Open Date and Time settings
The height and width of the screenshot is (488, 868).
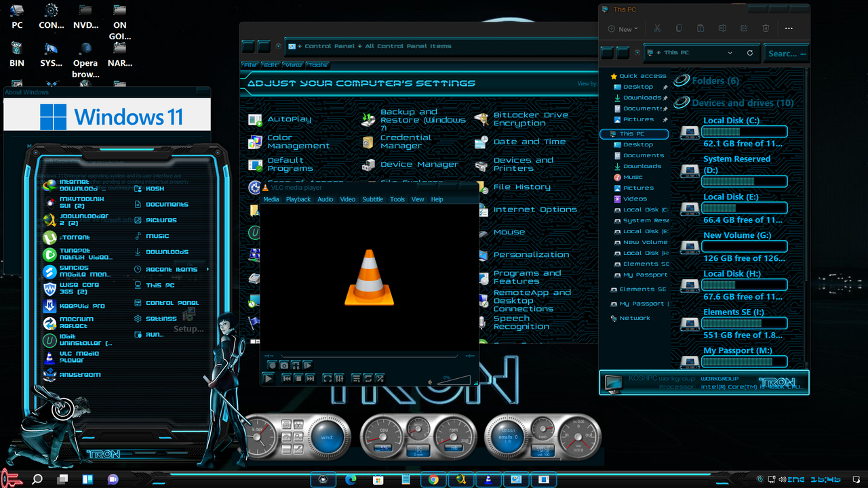pyautogui.click(x=520, y=142)
